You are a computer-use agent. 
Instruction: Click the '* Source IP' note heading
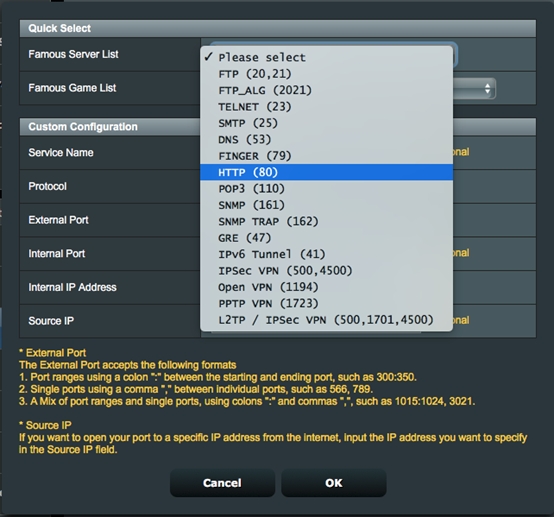coord(45,425)
